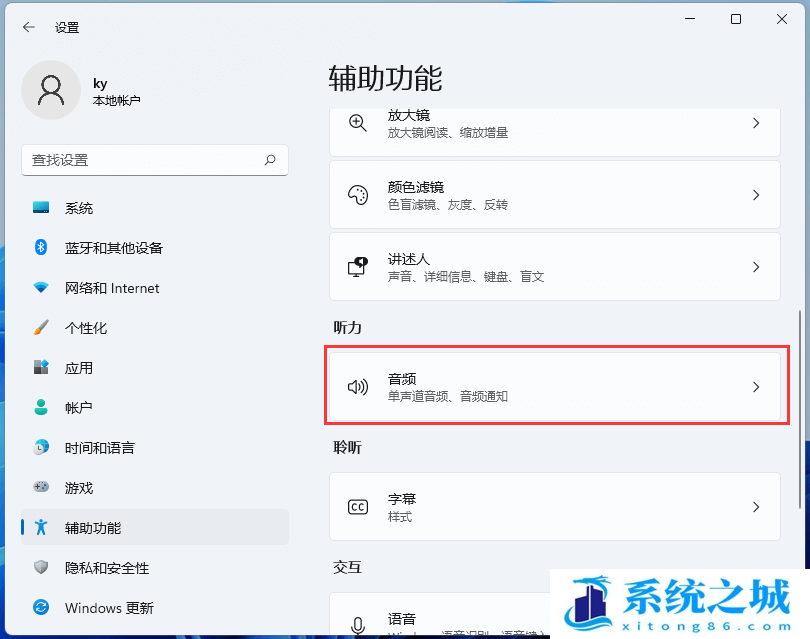This screenshot has width=810, height=639.
Task: Click the 音频 speaker icon
Action: coord(357,387)
